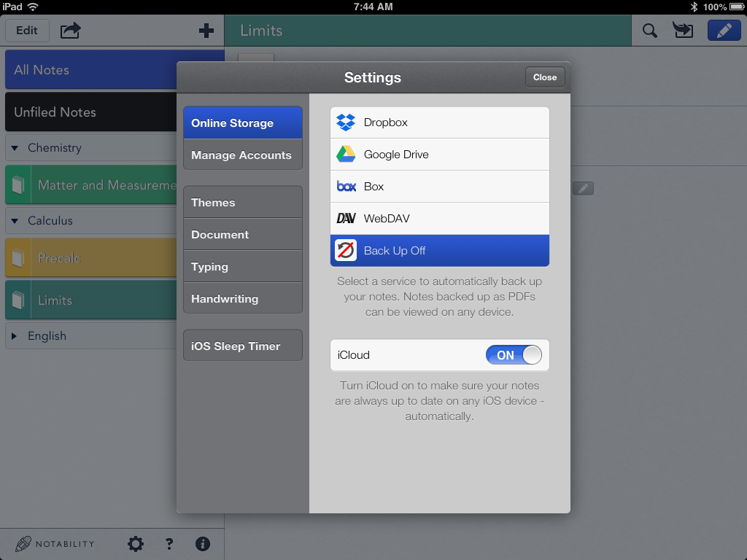Select the blue pencil edit tool

pos(724,31)
